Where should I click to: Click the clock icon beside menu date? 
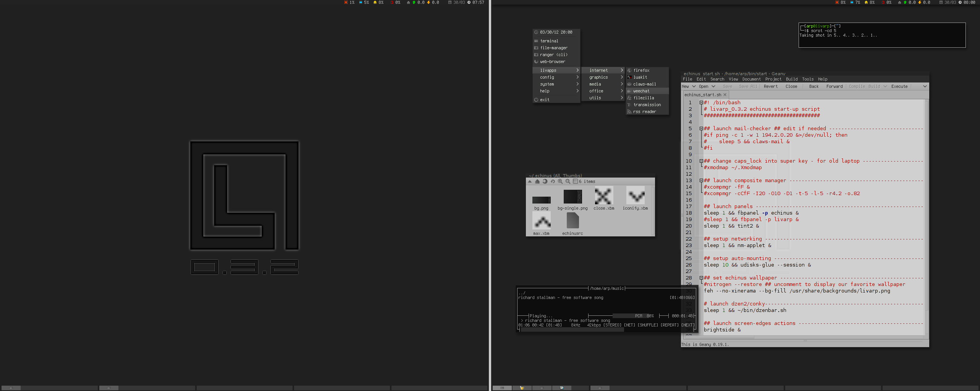coord(536,32)
